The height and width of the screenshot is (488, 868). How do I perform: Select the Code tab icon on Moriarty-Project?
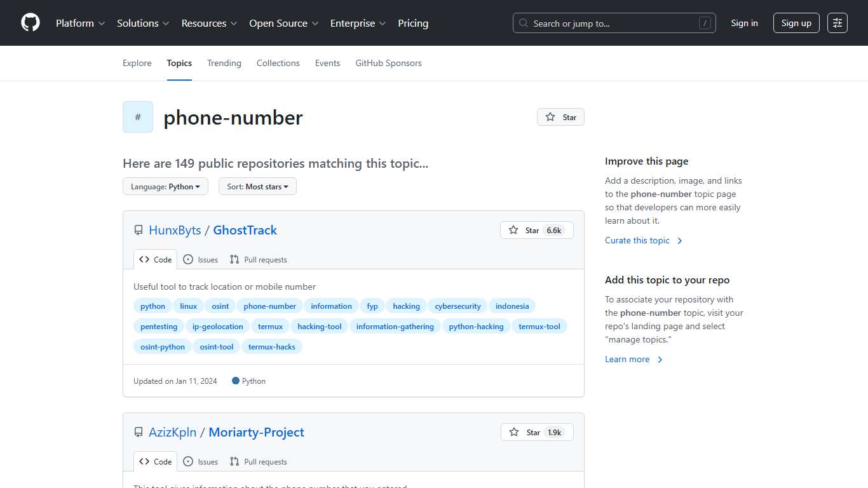click(x=143, y=461)
